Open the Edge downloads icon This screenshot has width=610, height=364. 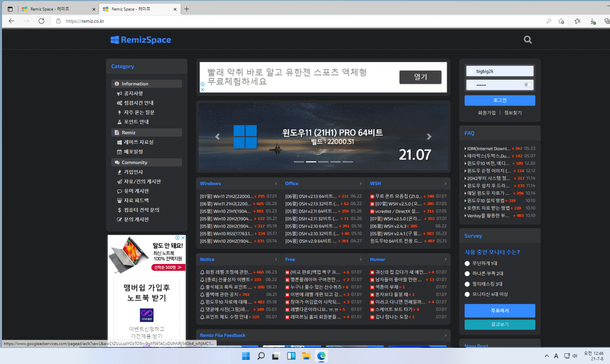click(593, 21)
